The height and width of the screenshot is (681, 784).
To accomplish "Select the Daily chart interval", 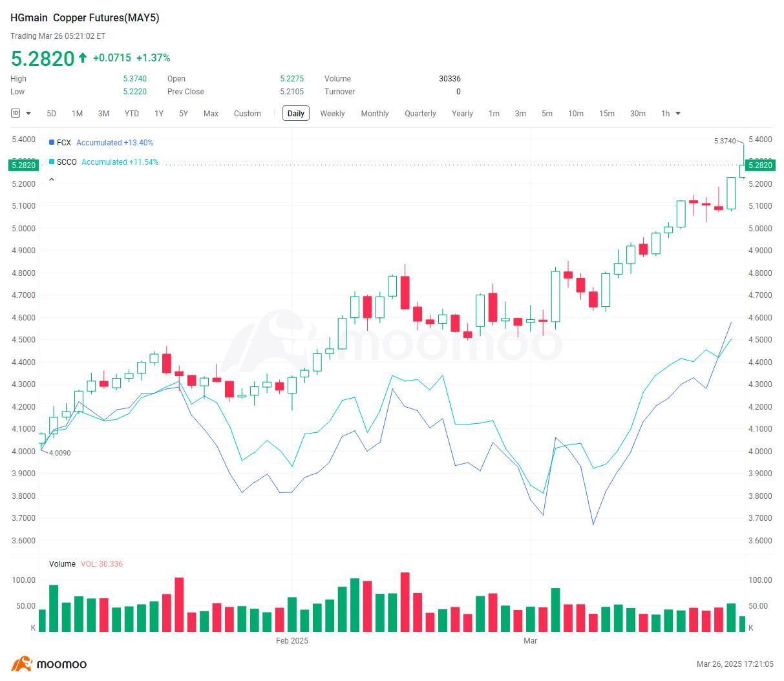I will (296, 113).
